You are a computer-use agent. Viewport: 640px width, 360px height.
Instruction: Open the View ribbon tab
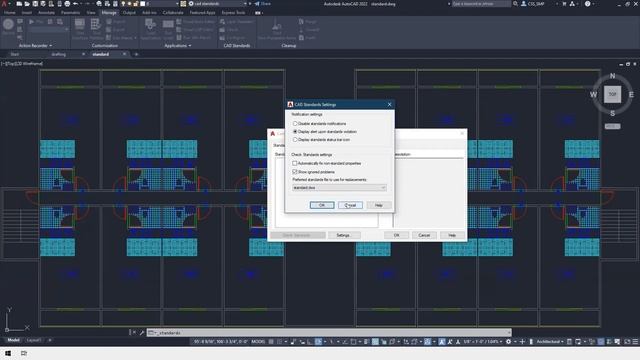(x=91, y=13)
